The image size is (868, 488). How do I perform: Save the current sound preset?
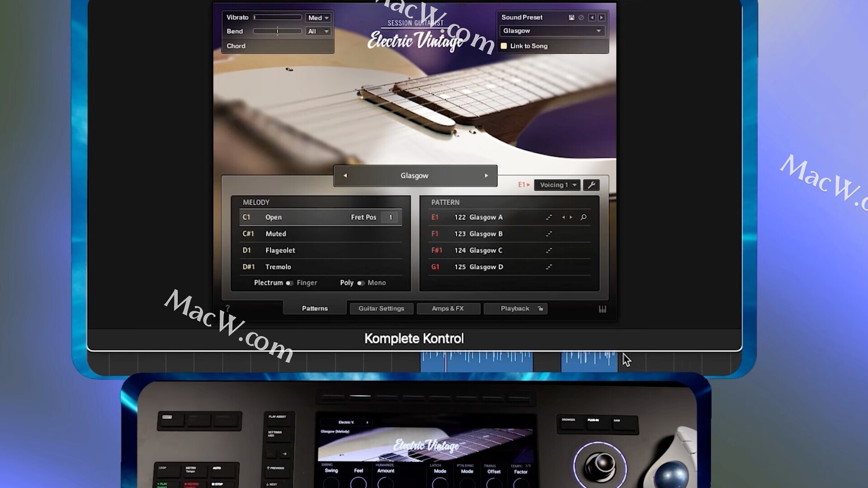[571, 18]
